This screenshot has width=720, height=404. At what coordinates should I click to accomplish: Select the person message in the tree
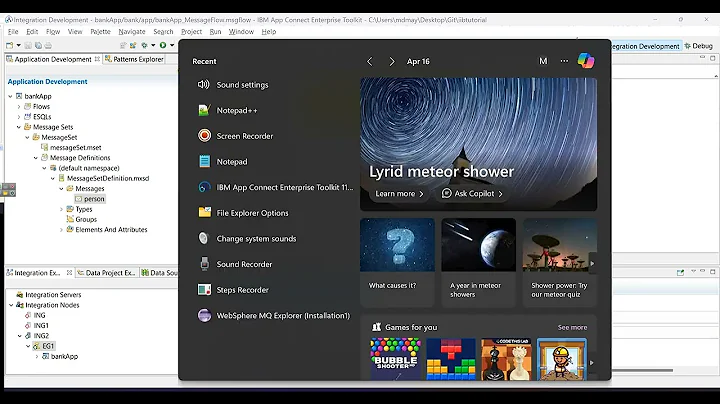(90, 199)
